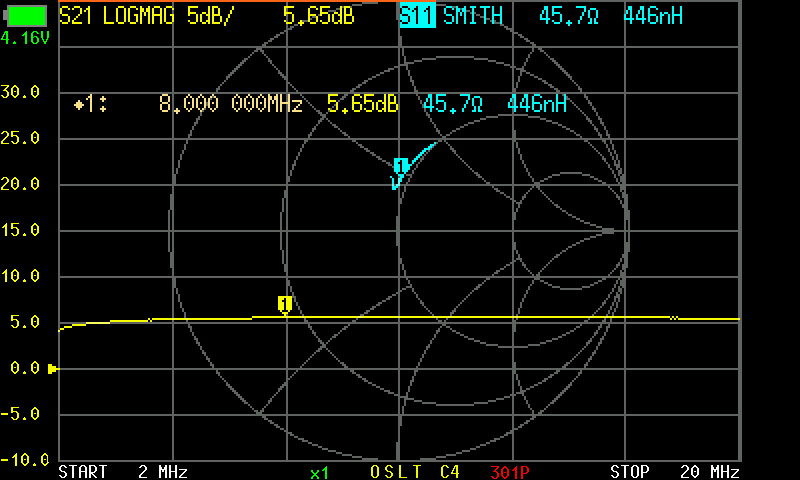
Task: Tap the green battery indicator icon
Action: point(26,16)
